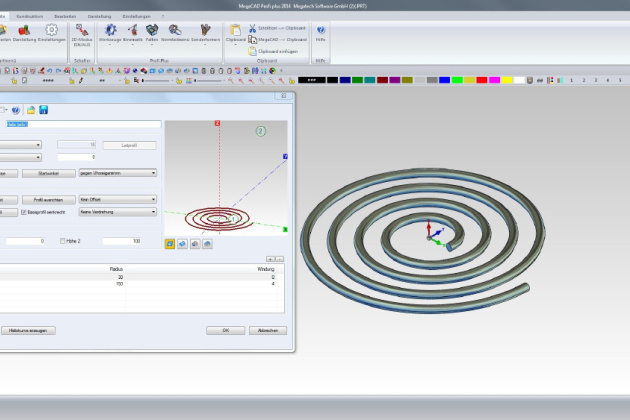Pick the red color swatch
This screenshot has width=630, height=420.
coord(480,79)
